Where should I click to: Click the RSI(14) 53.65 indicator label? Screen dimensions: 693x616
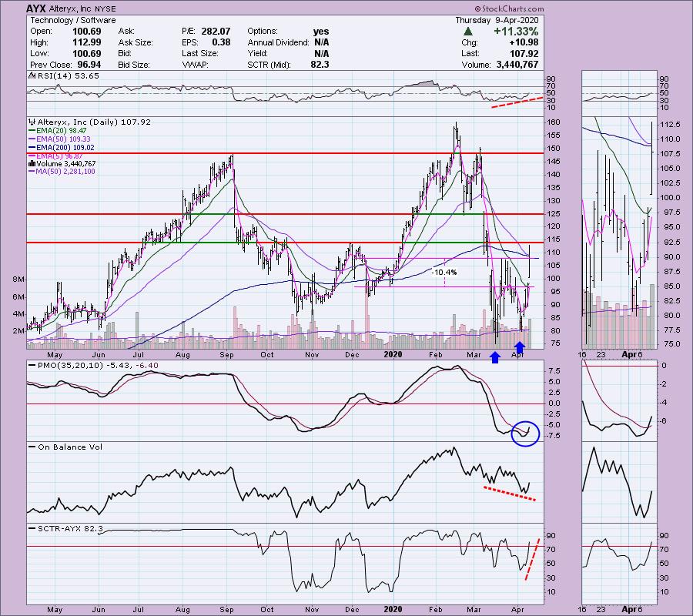pyautogui.click(x=68, y=76)
